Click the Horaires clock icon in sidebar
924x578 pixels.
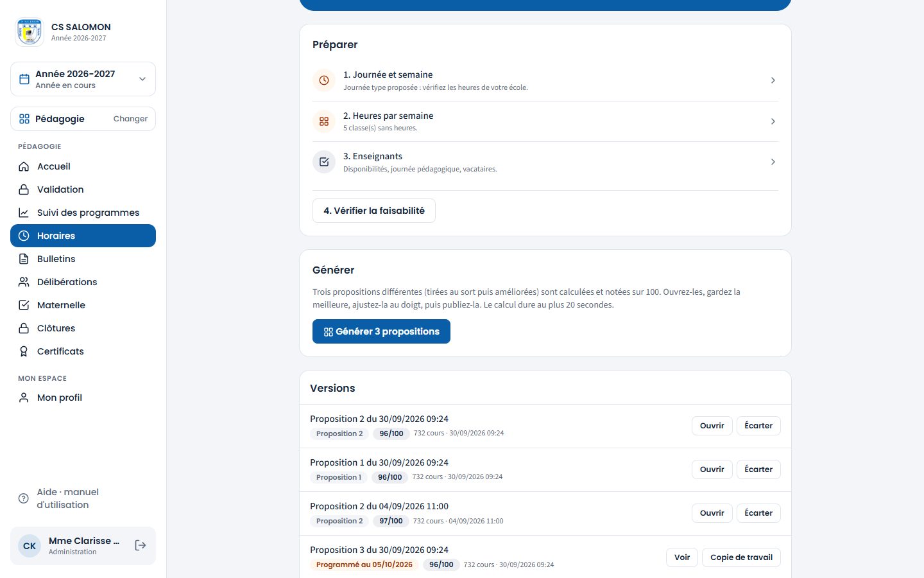coord(24,236)
